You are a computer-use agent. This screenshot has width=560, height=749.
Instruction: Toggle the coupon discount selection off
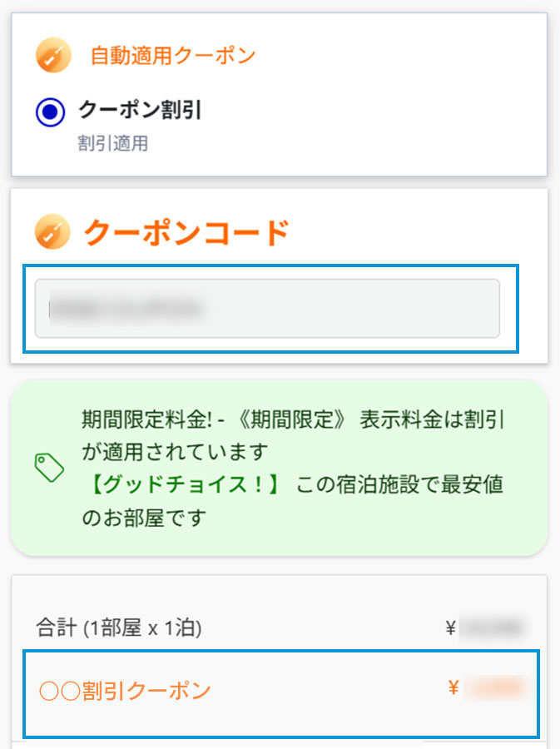point(52,112)
